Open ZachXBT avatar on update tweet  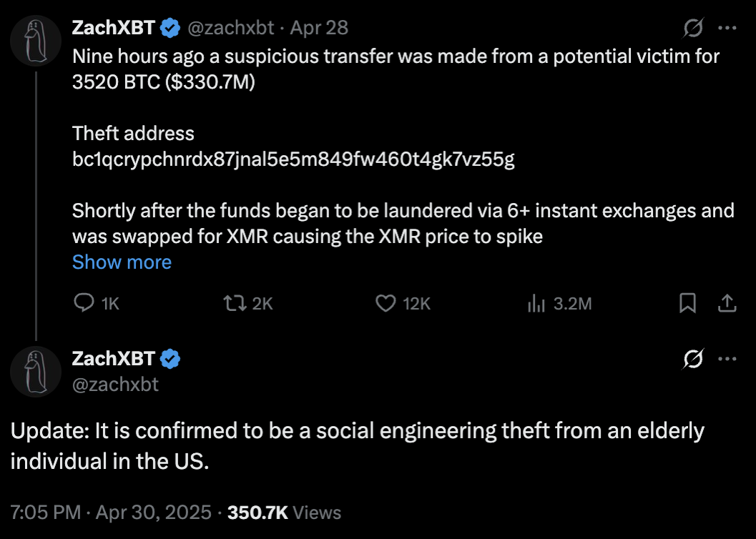pyautogui.click(x=35, y=371)
